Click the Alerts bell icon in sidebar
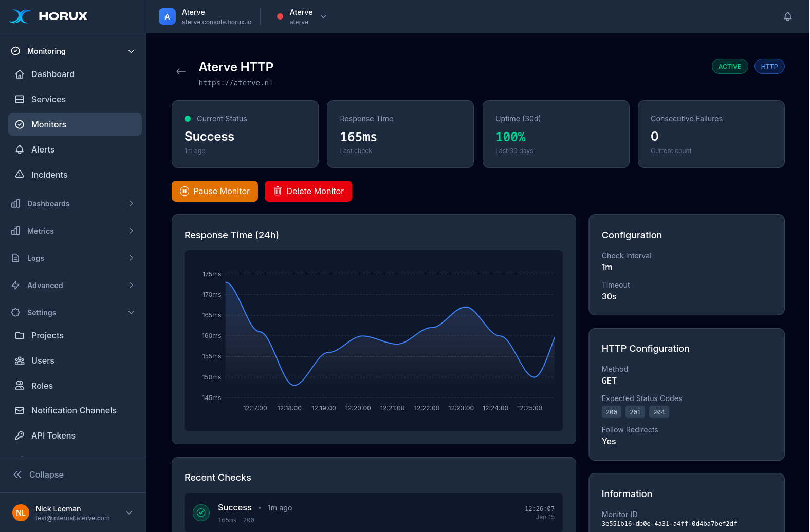 20,149
